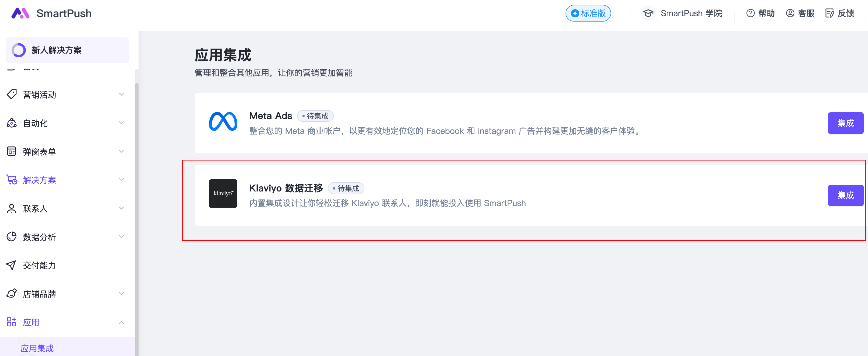Click the Meta Ads infinity logo
Image resolution: width=868 pixels, height=356 pixels.
click(223, 121)
